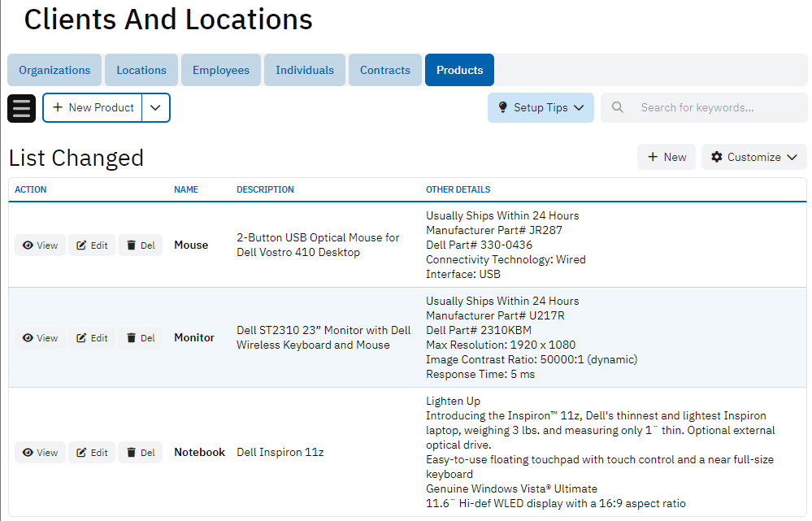The image size is (812, 521).
Task: Sort by the Name column header
Action: click(x=186, y=189)
